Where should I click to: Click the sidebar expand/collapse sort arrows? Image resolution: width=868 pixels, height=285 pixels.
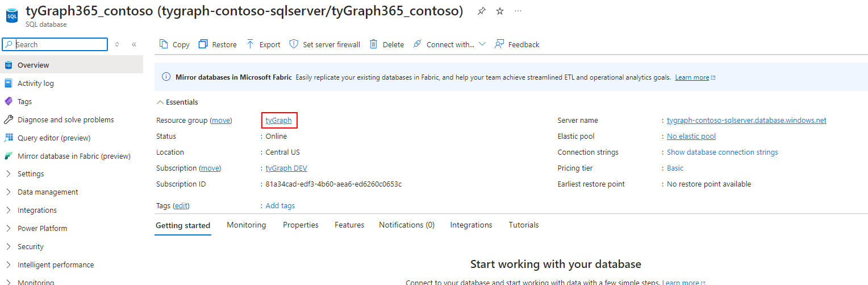[117, 44]
